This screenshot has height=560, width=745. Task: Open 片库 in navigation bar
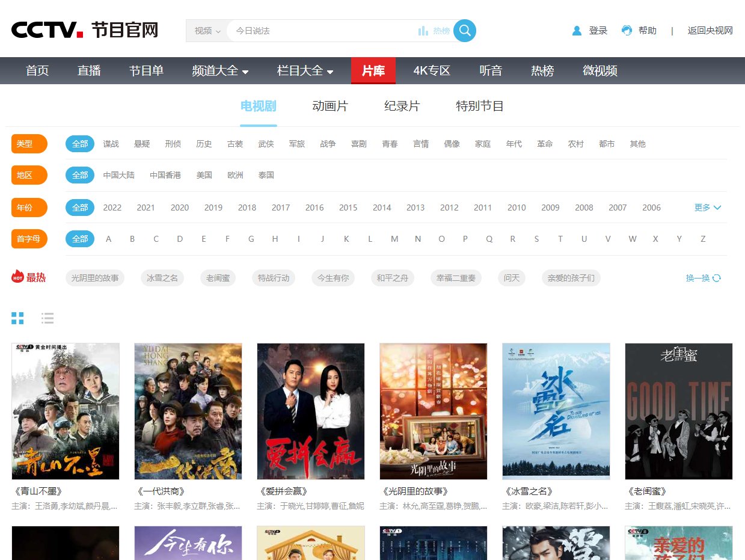[x=373, y=70]
